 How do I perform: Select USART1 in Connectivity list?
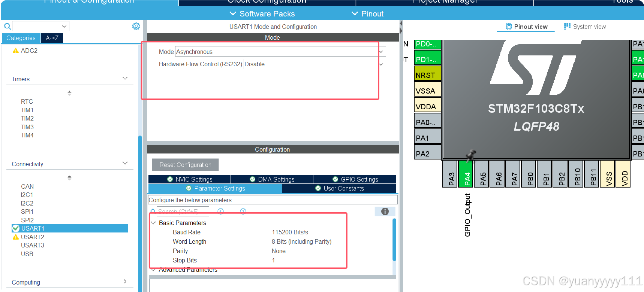(70, 228)
